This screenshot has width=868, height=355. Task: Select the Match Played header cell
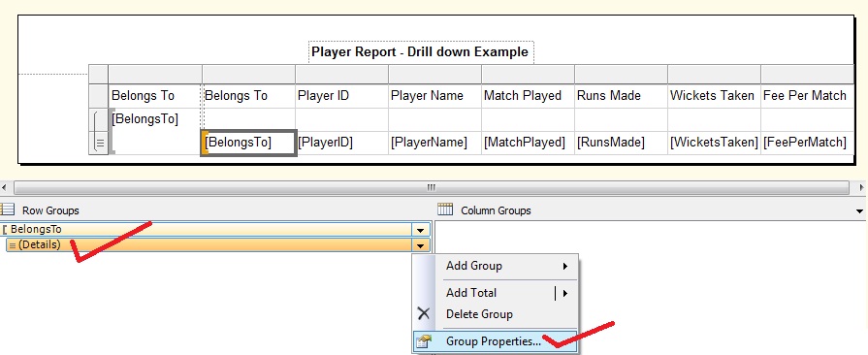click(x=528, y=96)
